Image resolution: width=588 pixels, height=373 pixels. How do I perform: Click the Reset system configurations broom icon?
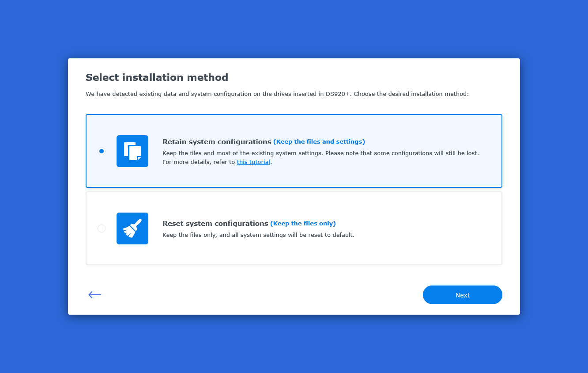pos(132,228)
